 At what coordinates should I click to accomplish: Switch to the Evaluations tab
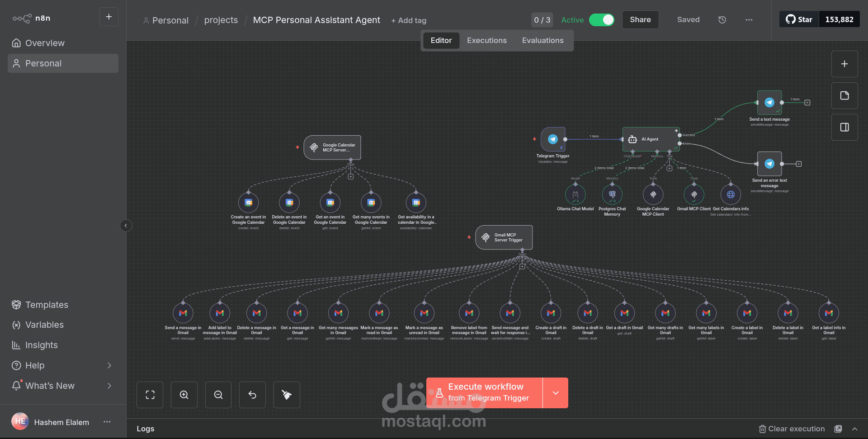542,40
